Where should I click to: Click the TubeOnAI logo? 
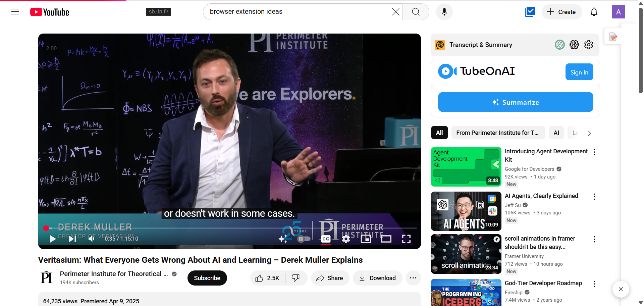click(476, 71)
